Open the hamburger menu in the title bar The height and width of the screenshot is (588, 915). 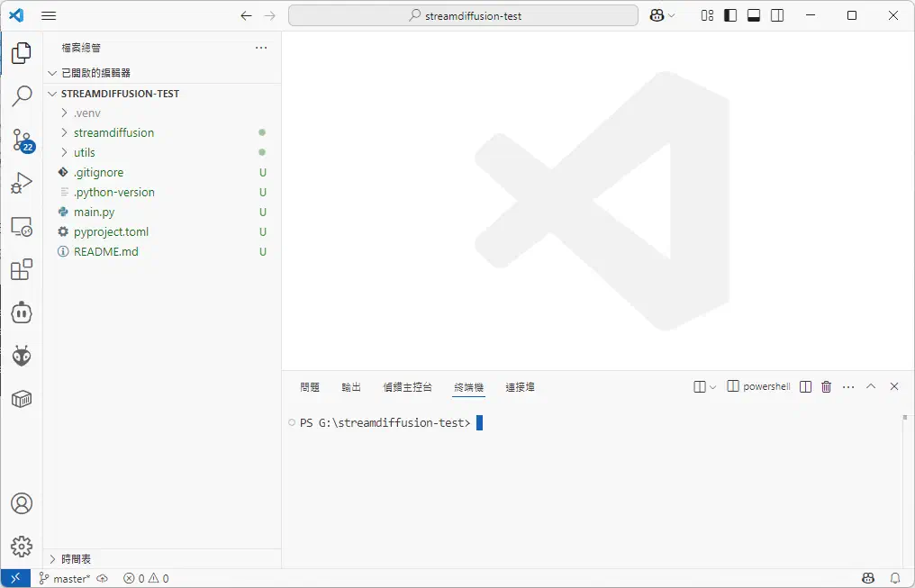pos(49,15)
